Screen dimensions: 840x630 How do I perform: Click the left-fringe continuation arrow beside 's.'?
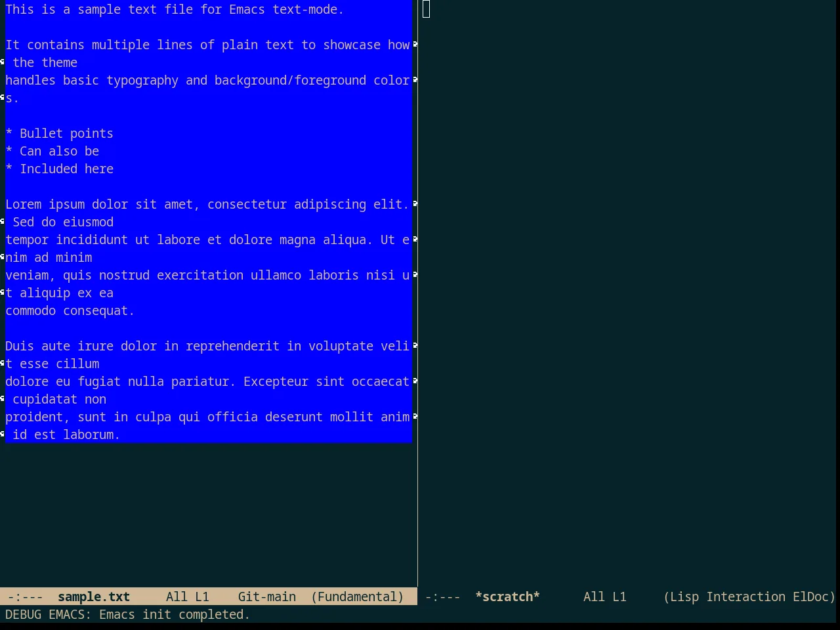pos(3,97)
